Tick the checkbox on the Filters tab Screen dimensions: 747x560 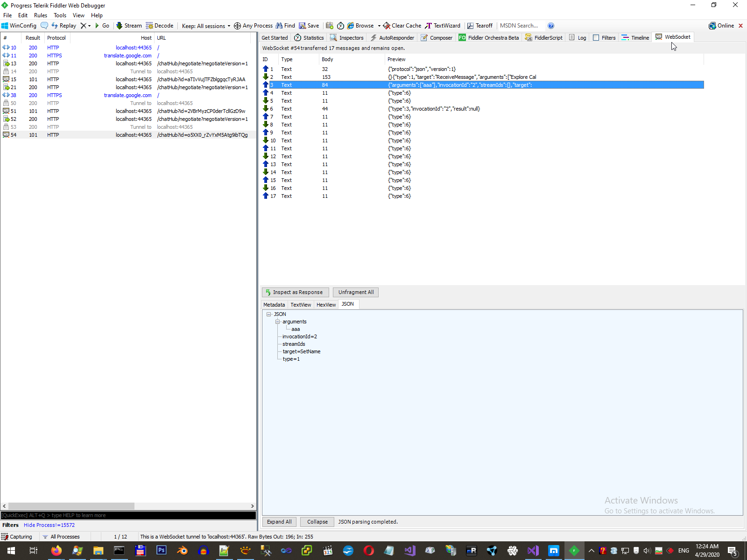pyautogui.click(x=596, y=38)
